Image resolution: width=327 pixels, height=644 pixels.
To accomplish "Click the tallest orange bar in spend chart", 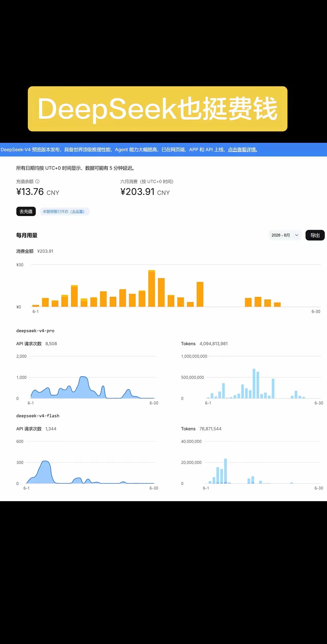I will (152, 288).
